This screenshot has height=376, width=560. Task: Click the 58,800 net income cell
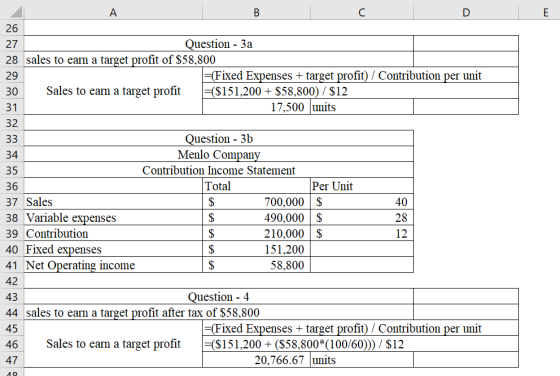(256, 265)
